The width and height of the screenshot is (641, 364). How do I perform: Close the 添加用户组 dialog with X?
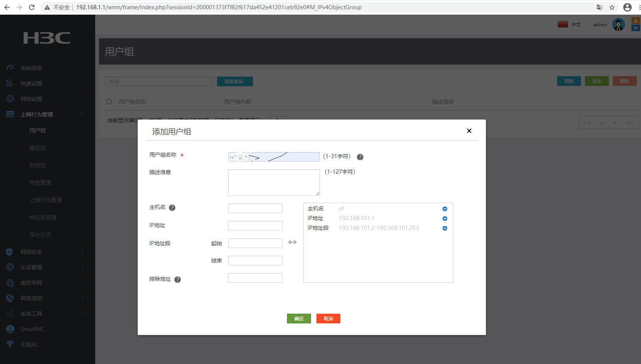[x=469, y=131]
